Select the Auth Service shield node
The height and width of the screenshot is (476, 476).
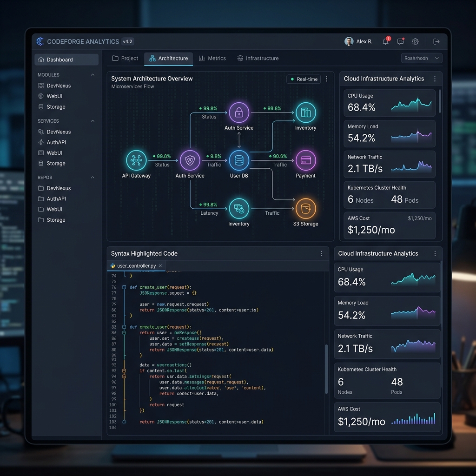pos(190,160)
